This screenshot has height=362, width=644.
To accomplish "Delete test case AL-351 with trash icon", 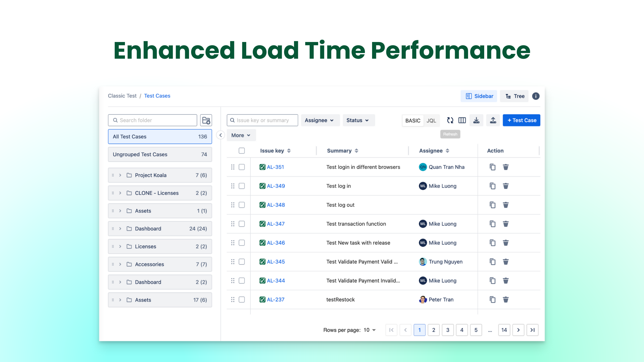I will pos(506,167).
